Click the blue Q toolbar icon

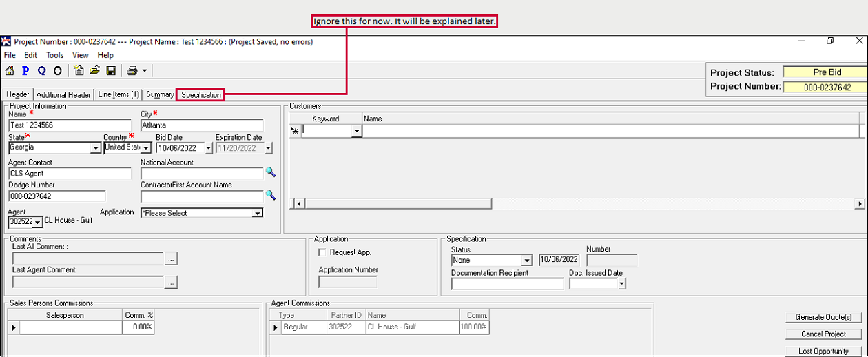[x=41, y=70]
